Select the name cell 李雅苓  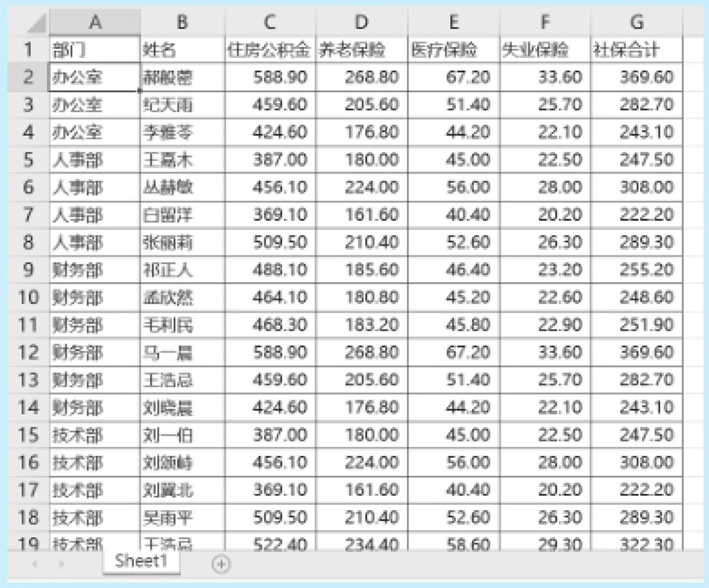coord(182,133)
